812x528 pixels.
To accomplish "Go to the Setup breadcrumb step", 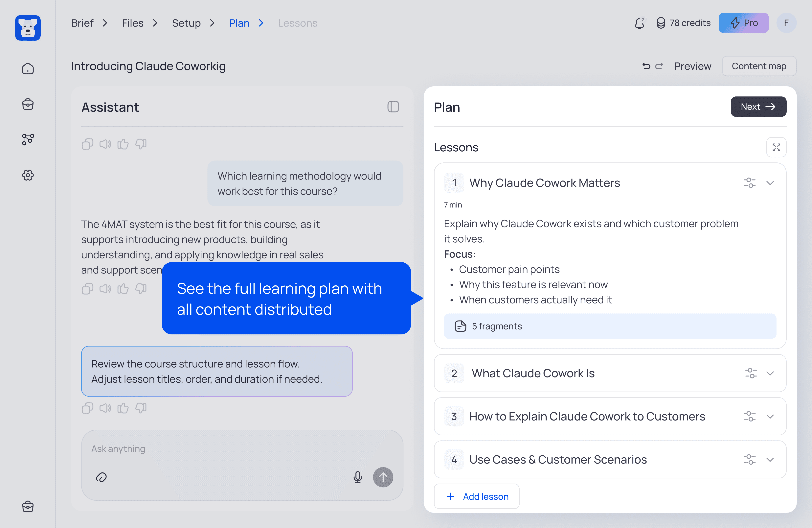I will [x=186, y=23].
